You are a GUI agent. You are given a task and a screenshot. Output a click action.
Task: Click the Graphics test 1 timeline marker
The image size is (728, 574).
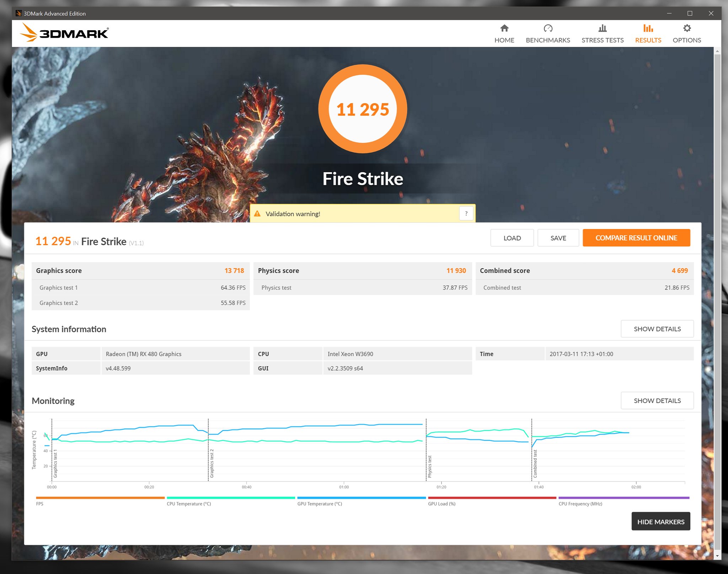pyautogui.click(x=55, y=463)
